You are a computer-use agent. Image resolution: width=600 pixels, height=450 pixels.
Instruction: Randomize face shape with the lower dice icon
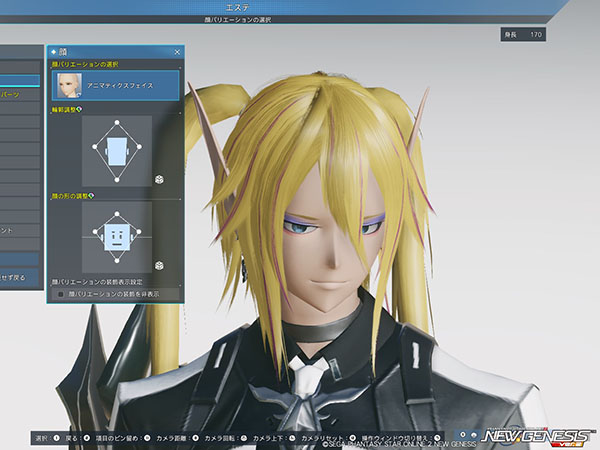click(x=159, y=266)
